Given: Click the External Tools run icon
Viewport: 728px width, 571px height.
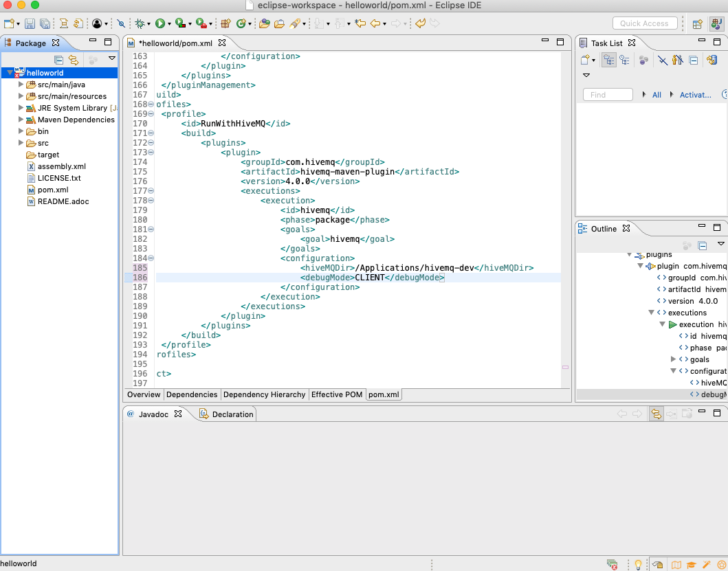Looking at the screenshot, I should pyautogui.click(x=201, y=23).
